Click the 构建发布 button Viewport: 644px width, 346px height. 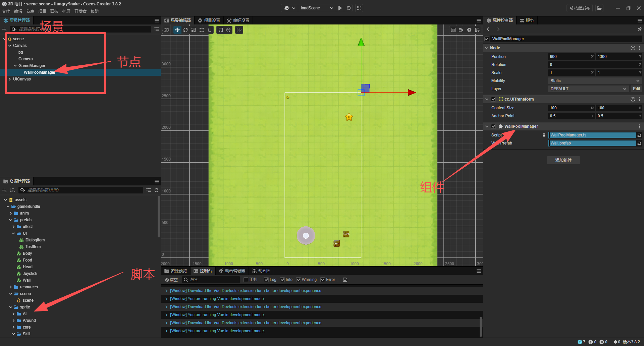click(580, 8)
